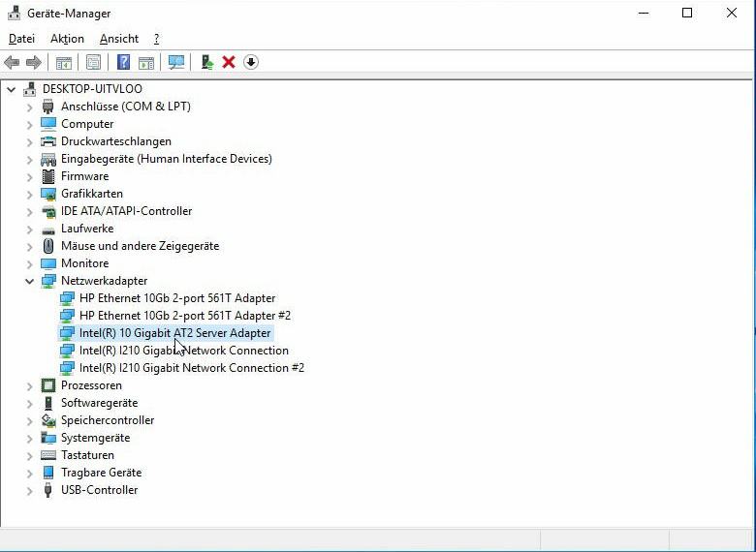Image resolution: width=756 pixels, height=552 pixels.
Task: Click the disable device down-arrow icon
Action: 251,62
